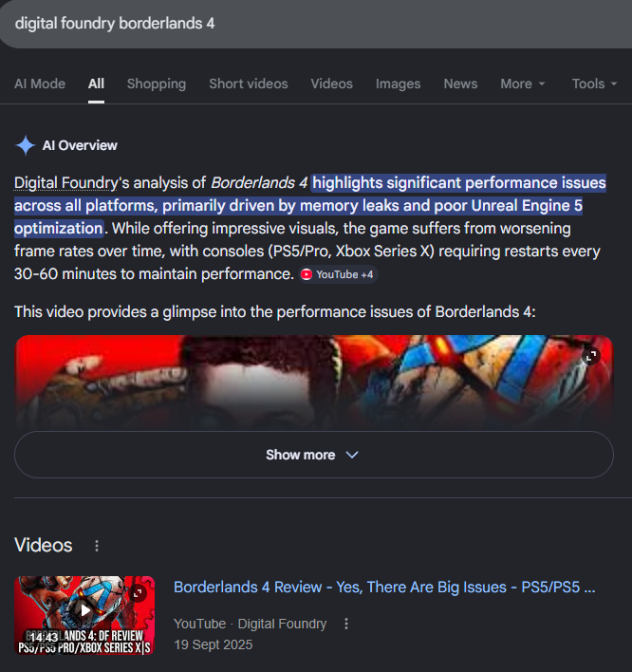This screenshot has height=672, width=632.
Task: Switch to the Images tab
Action: click(398, 84)
